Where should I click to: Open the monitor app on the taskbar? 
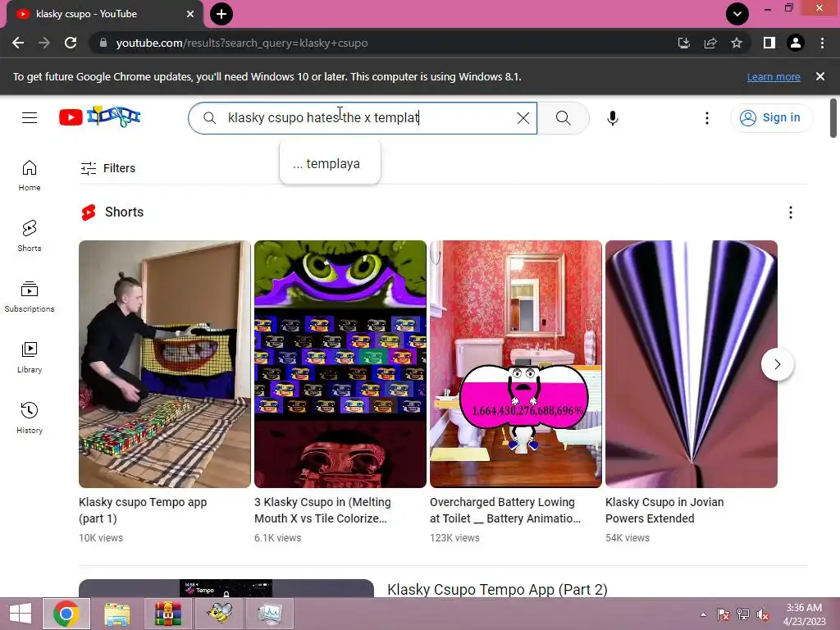pyautogui.click(x=269, y=614)
